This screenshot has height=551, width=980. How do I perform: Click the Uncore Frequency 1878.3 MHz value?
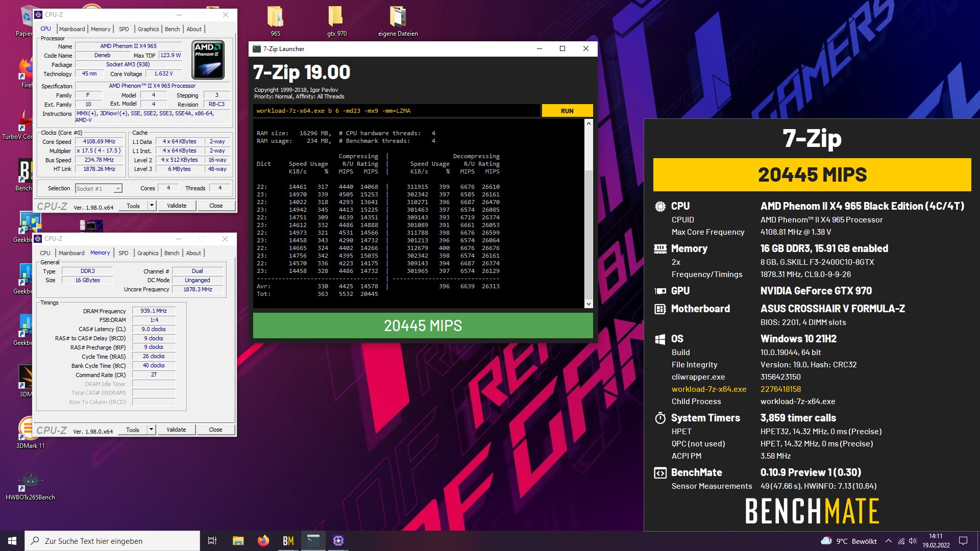coord(198,289)
